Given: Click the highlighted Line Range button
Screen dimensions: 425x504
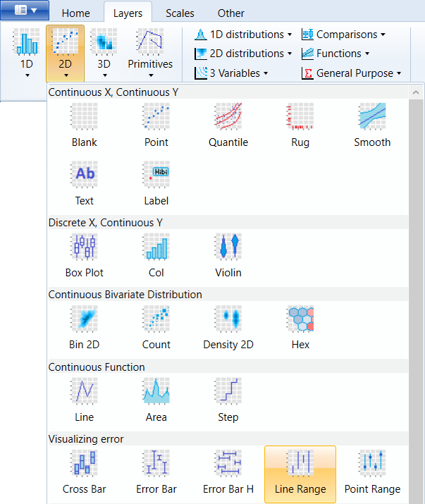Looking at the screenshot, I should click(300, 474).
